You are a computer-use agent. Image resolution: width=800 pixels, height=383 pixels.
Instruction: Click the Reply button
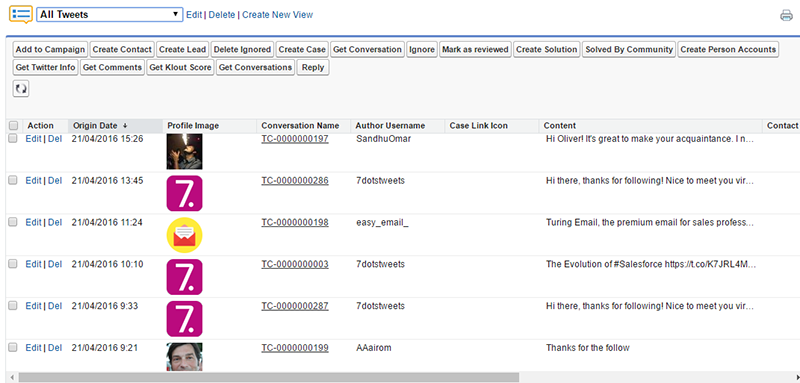tap(313, 67)
